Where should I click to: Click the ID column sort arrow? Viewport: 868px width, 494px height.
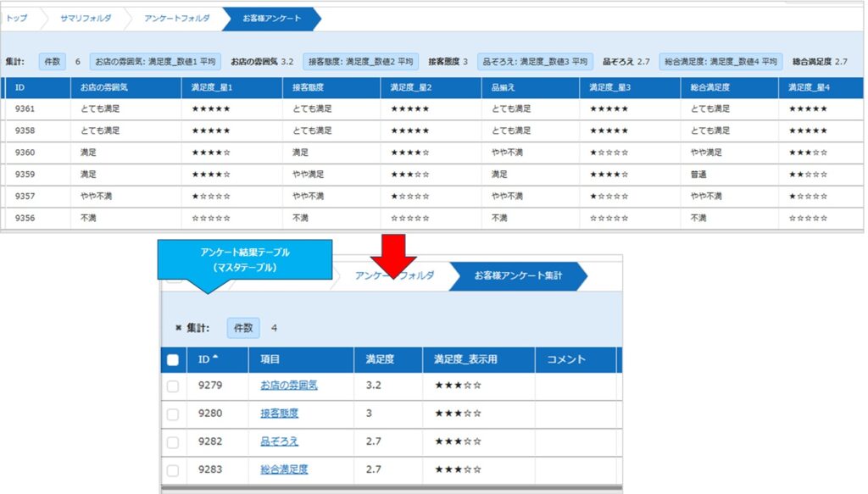point(215,358)
